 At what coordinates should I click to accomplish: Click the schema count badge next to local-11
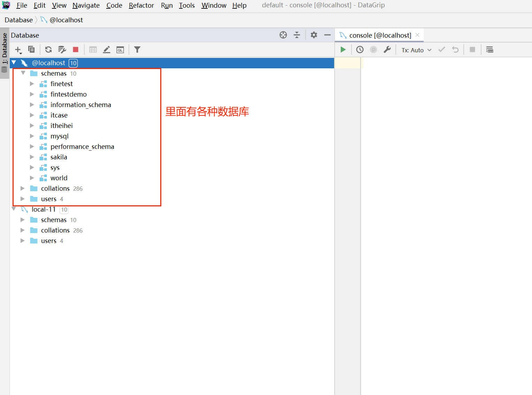64,210
